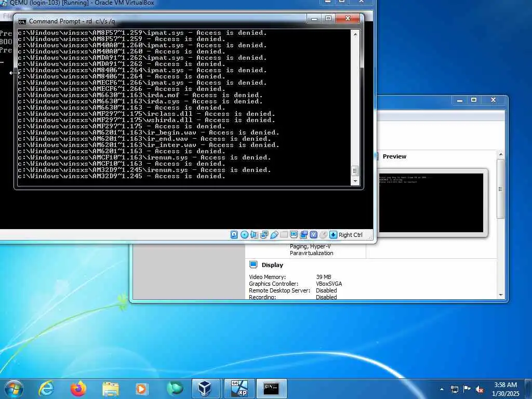The height and width of the screenshot is (399, 532).
Task: Click the irda.sys access denied line
Action: click(x=140, y=101)
